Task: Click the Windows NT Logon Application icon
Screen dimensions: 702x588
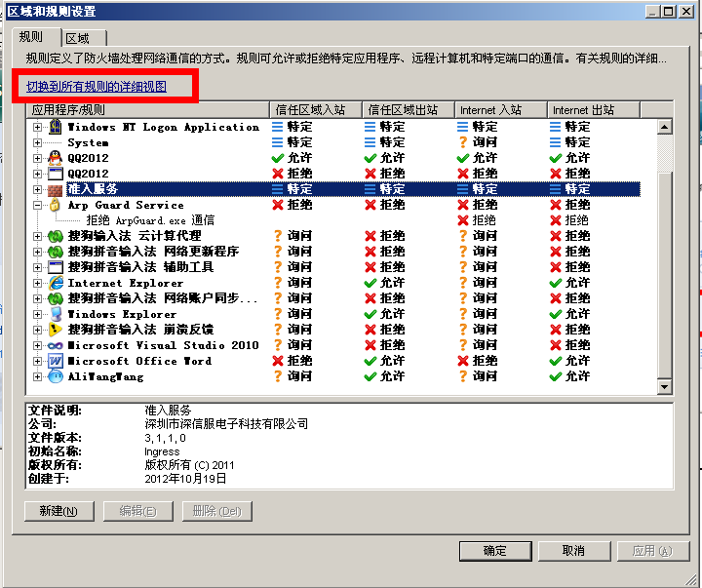Action: pyautogui.click(x=55, y=127)
